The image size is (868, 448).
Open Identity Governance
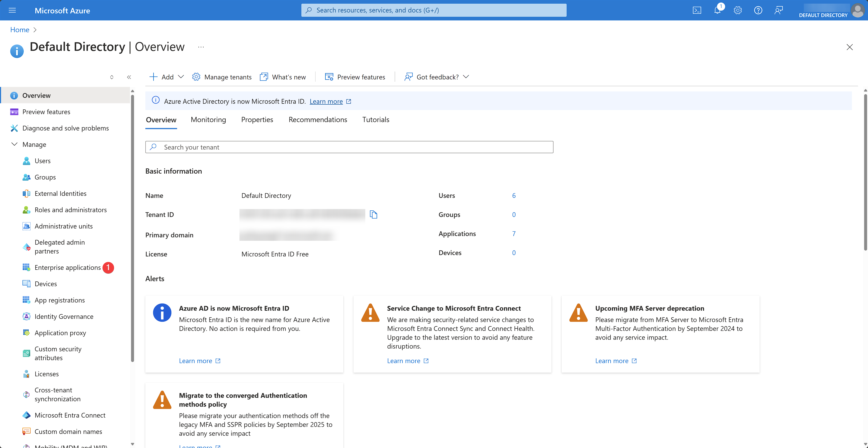click(64, 316)
